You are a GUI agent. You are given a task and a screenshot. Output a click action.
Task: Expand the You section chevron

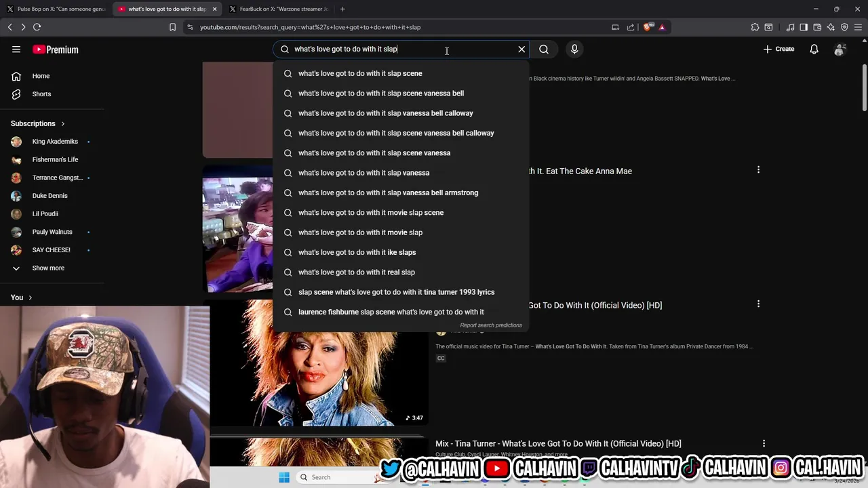30,298
